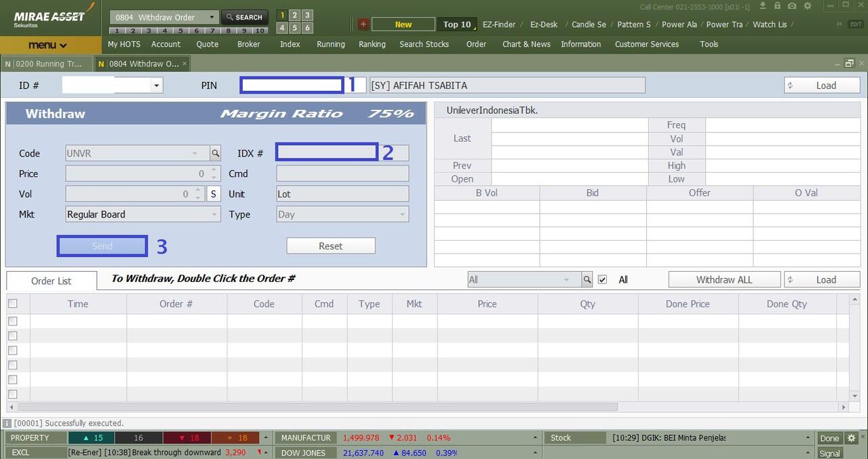The height and width of the screenshot is (459, 868).
Task: Check the fifth order row checkbox
Action: coord(12,380)
